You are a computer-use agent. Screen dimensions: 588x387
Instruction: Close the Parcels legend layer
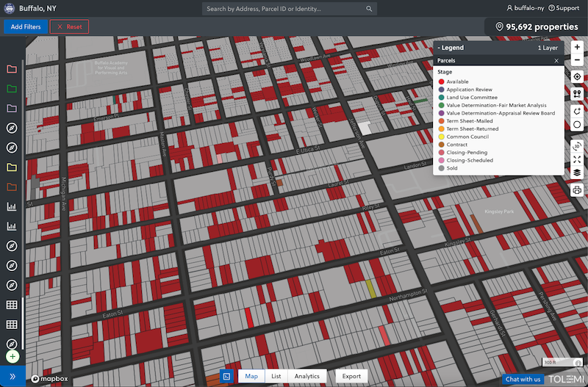point(556,60)
